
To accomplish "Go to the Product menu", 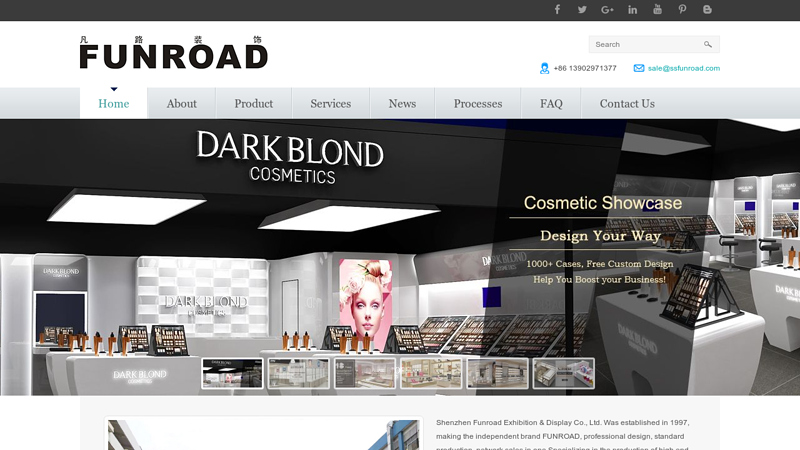I will pyautogui.click(x=254, y=104).
